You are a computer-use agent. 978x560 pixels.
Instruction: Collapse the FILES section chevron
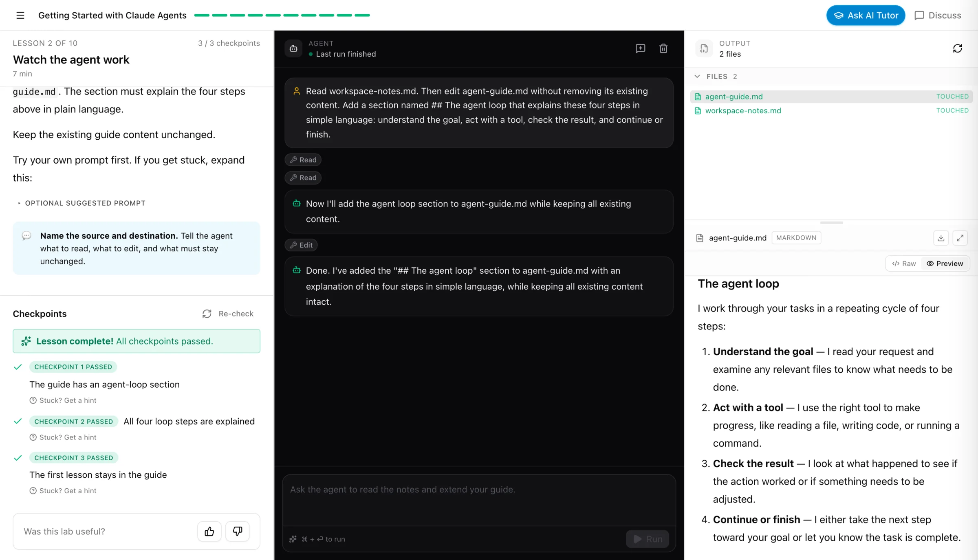pyautogui.click(x=697, y=76)
